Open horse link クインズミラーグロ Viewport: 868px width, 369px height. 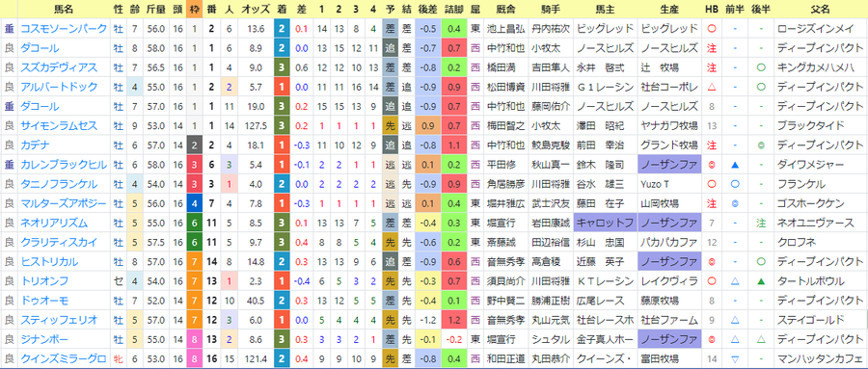(x=63, y=358)
